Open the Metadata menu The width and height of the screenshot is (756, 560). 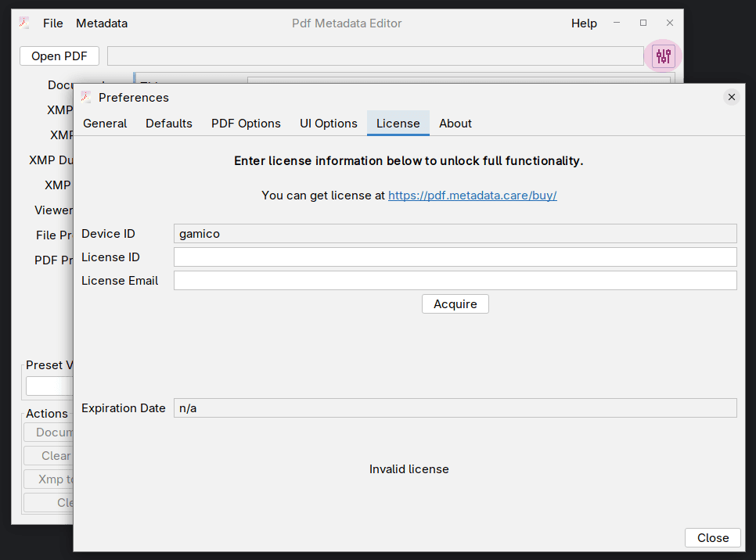coord(101,23)
